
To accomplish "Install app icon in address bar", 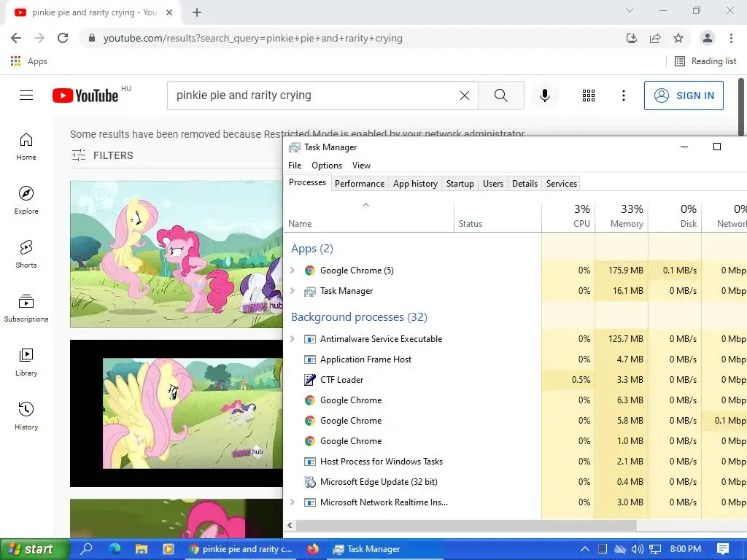I will click(x=631, y=38).
